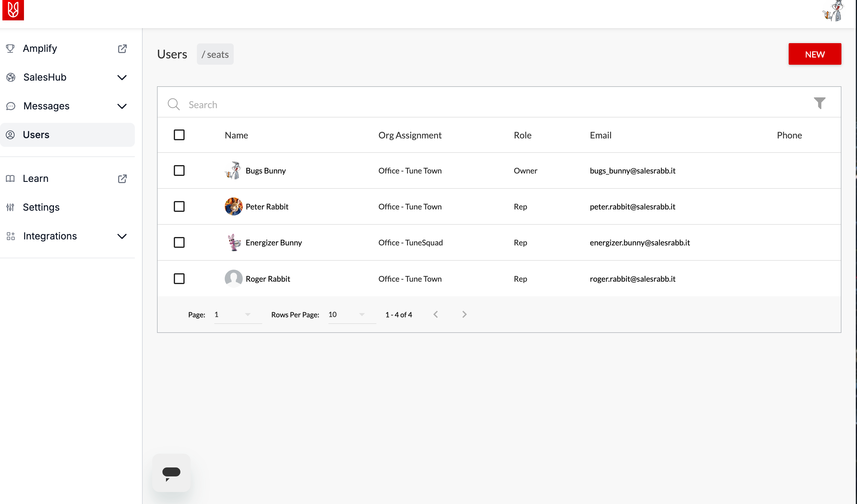Check the select-all checkbox in table header
This screenshot has width=857, height=504.
coord(179,135)
